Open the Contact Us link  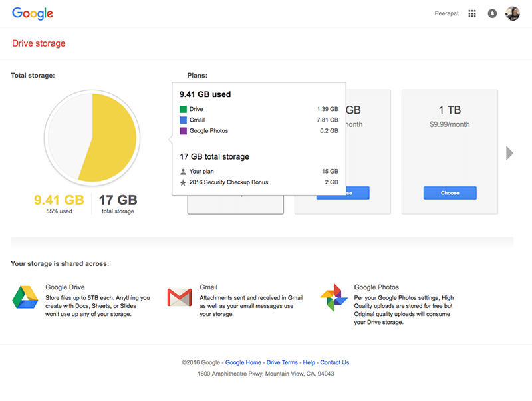(334, 362)
